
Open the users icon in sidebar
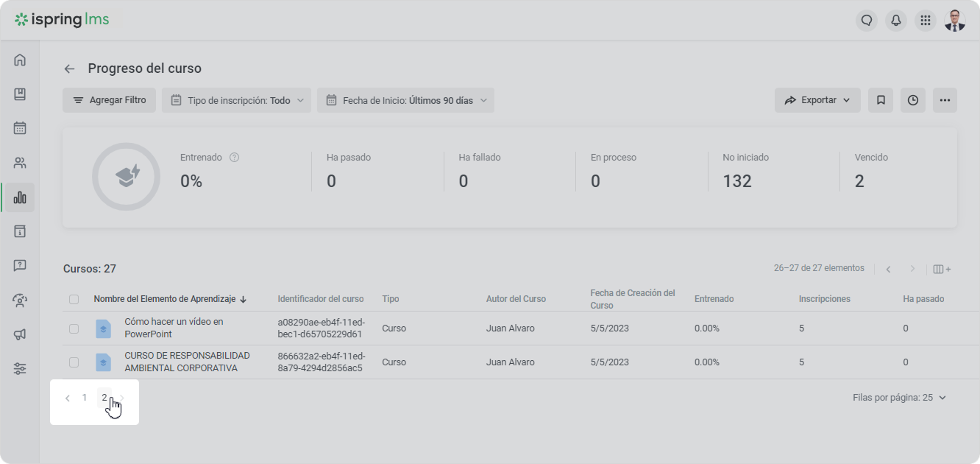[x=20, y=163]
